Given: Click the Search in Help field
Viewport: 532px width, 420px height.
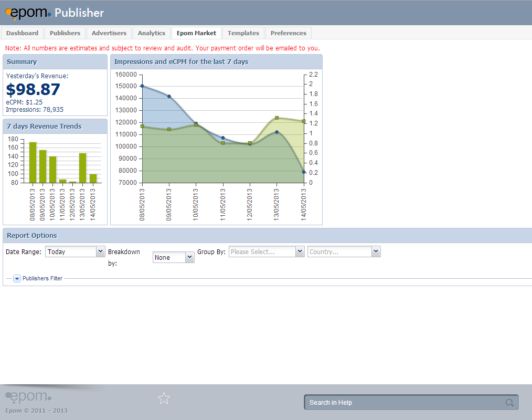Looking at the screenshot, I should 404,403.
